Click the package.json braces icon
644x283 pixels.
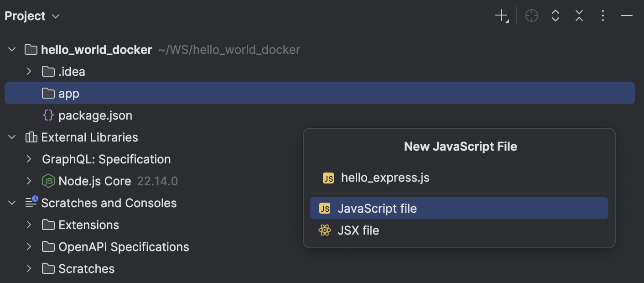click(x=48, y=115)
